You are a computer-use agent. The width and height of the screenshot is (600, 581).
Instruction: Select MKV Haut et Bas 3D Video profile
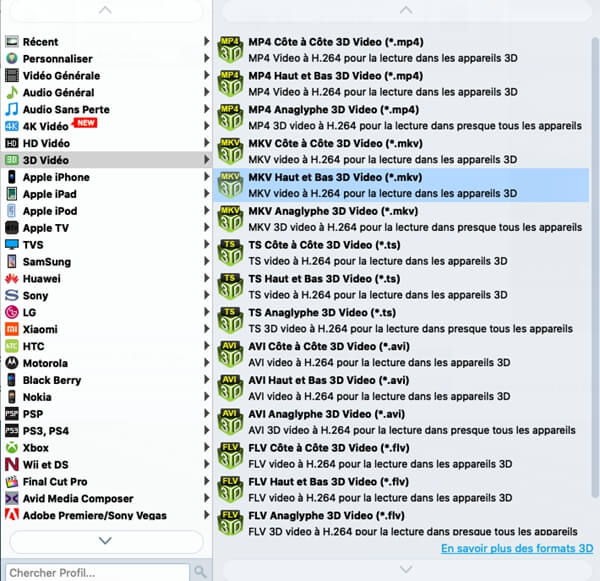[401, 185]
